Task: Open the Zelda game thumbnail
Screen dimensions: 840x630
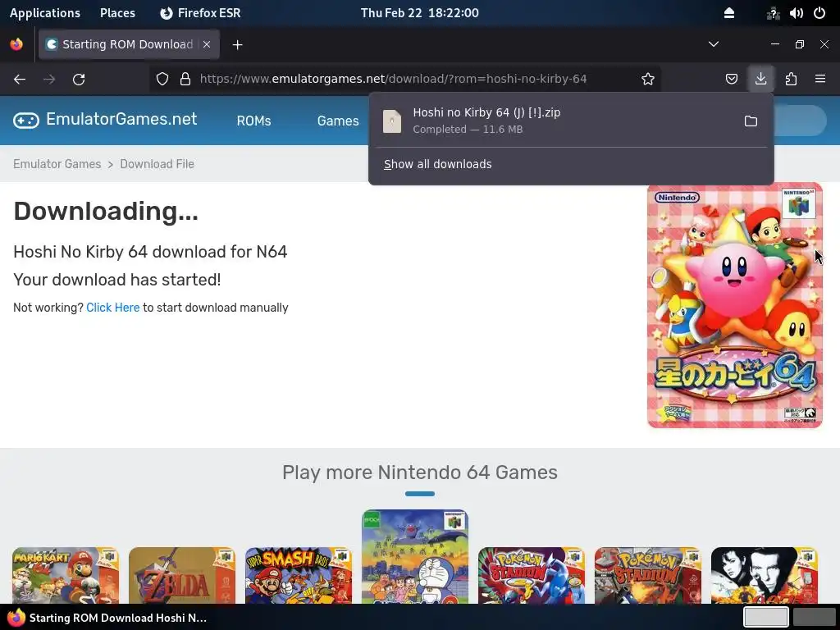Action: pos(181,575)
